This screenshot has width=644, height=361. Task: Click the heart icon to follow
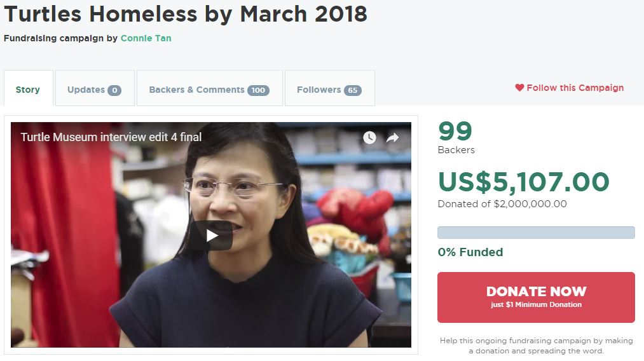tap(519, 88)
